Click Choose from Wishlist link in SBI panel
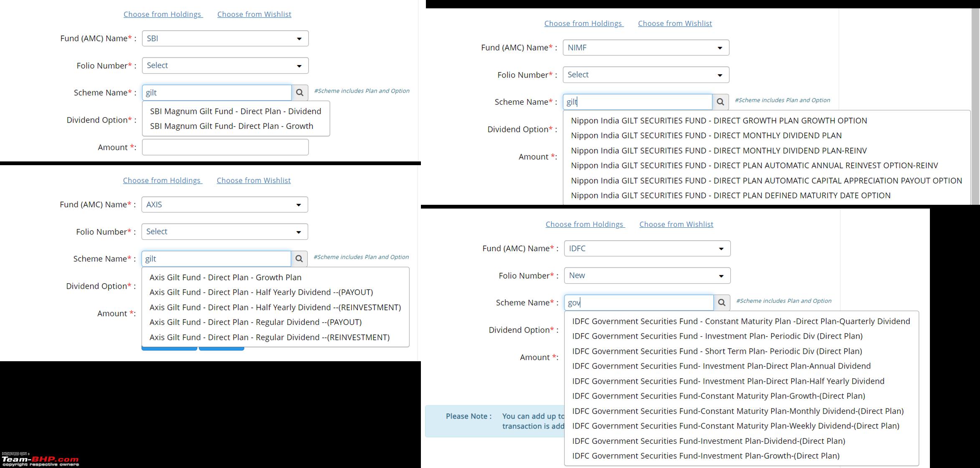 (254, 14)
